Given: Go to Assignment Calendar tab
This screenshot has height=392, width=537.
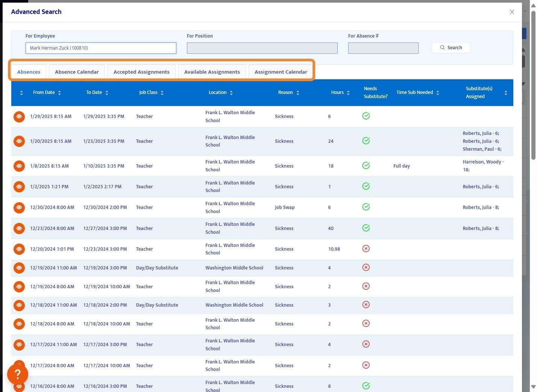Looking at the screenshot, I should tap(281, 72).
